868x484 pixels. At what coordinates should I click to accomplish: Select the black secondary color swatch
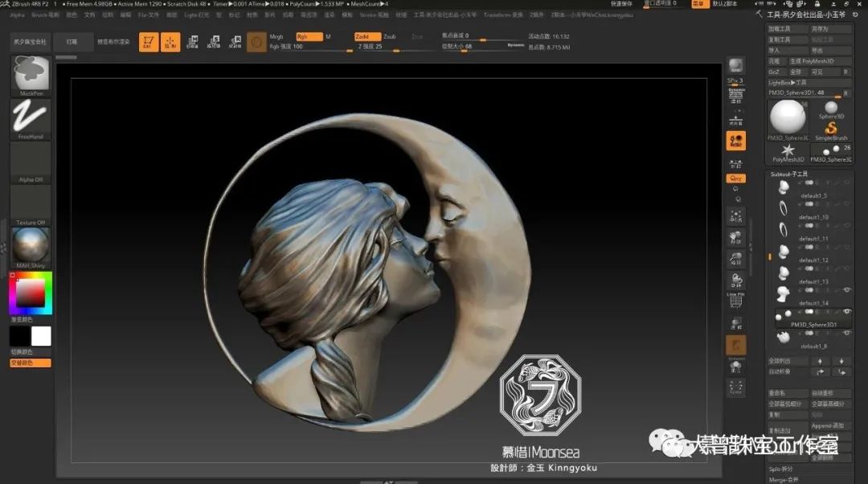click(x=19, y=336)
